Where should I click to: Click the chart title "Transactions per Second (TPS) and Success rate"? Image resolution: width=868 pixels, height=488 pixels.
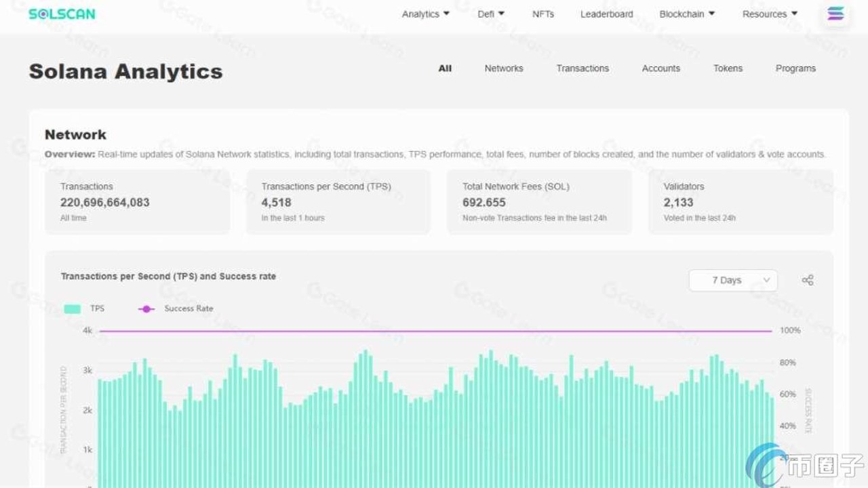click(168, 277)
